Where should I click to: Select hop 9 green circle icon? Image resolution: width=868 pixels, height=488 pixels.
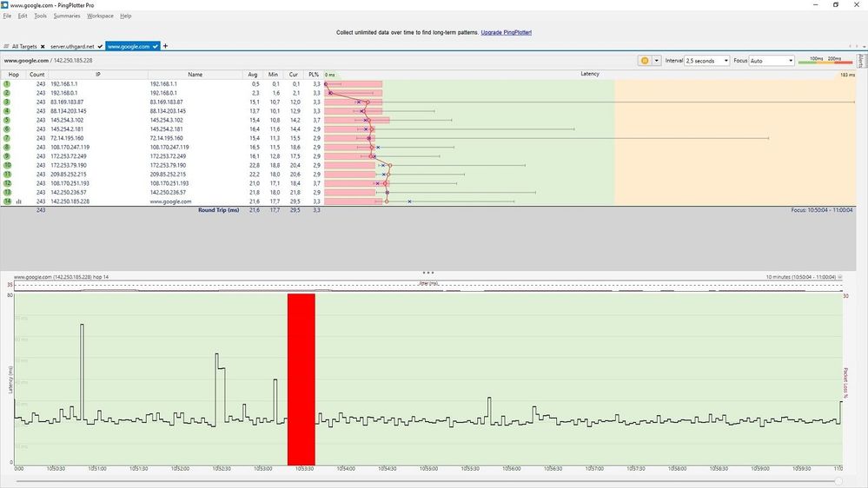pyautogui.click(x=7, y=156)
